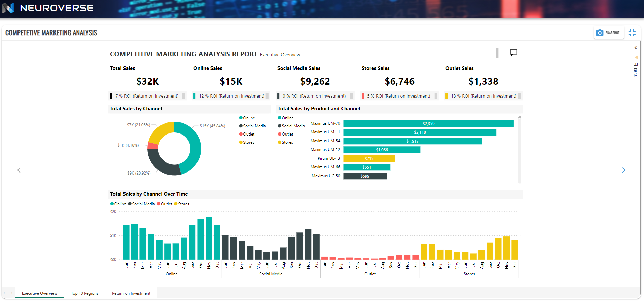Click the exit fullscreen collapse icon
The image size is (644, 306).
point(632,33)
